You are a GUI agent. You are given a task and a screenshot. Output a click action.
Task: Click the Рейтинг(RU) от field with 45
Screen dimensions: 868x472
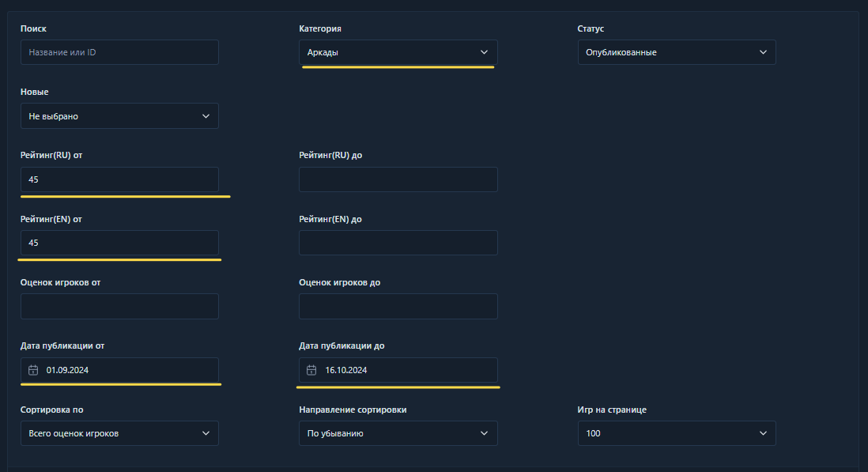[119, 179]
